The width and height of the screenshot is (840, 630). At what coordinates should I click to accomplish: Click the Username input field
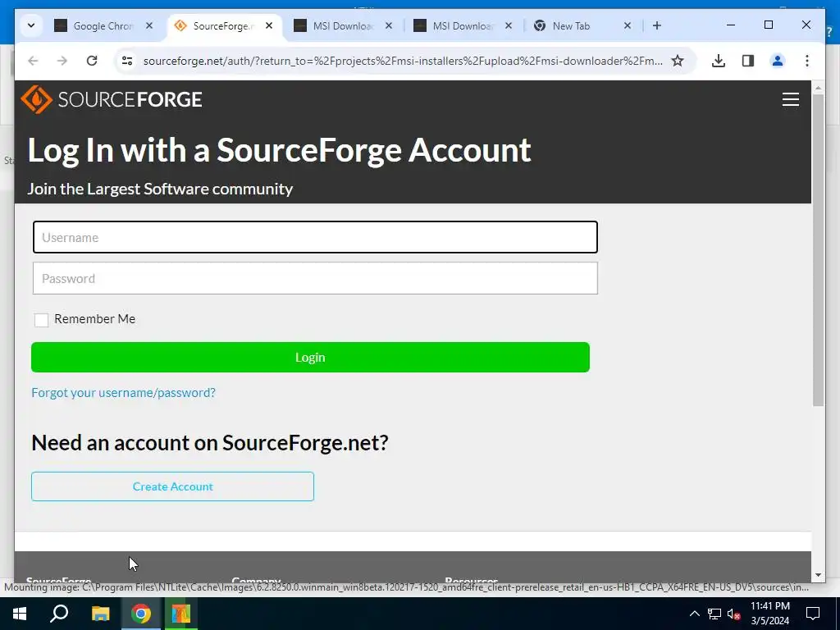pyautogui.click(x=315, y=237)
